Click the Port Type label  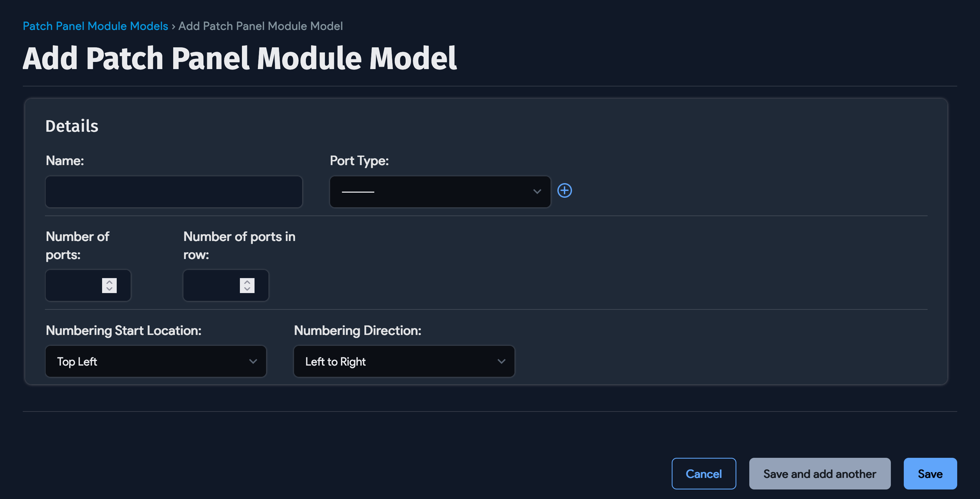click(359, 161)
